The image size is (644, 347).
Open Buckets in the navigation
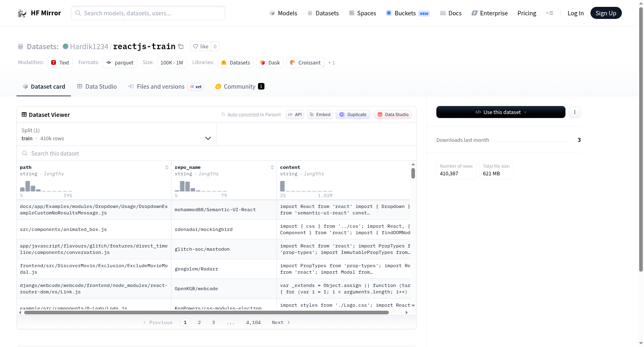(408, 13)
